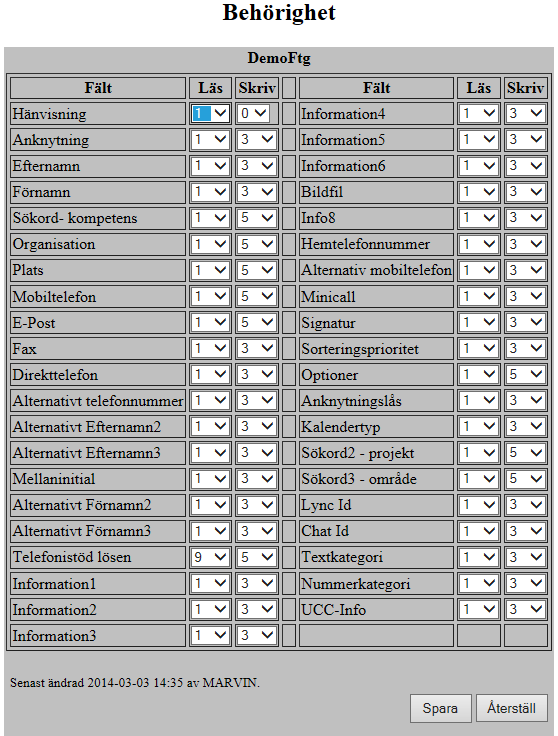The height and width of the screenshot is (736, 558).
Task: Click the Spara button
Action: (x=440, y=708)
